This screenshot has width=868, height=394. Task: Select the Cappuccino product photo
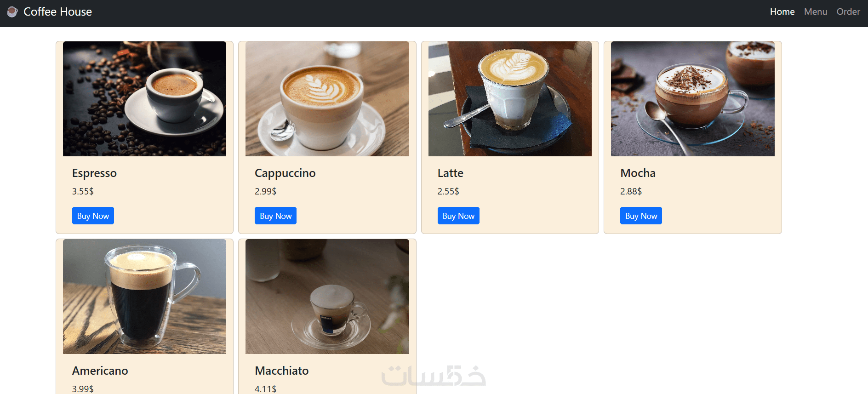(327, 99)
